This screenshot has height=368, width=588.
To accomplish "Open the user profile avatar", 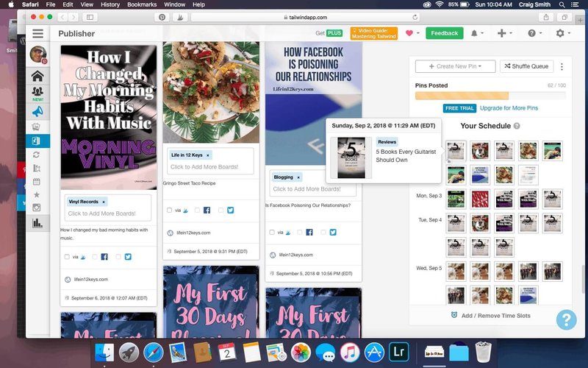I will tap(38, 54).
